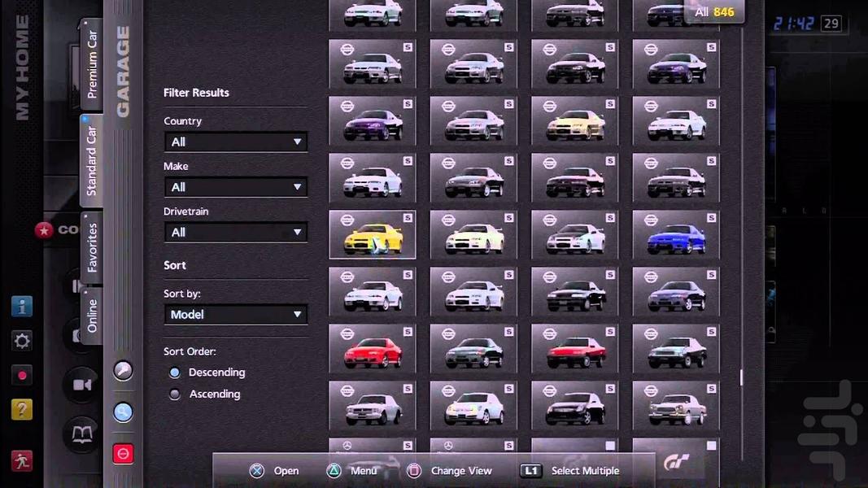Select the highlighted bright yellow car thumbnail
868x488 pixels.
pyautogui.click(x=373, y=234)
